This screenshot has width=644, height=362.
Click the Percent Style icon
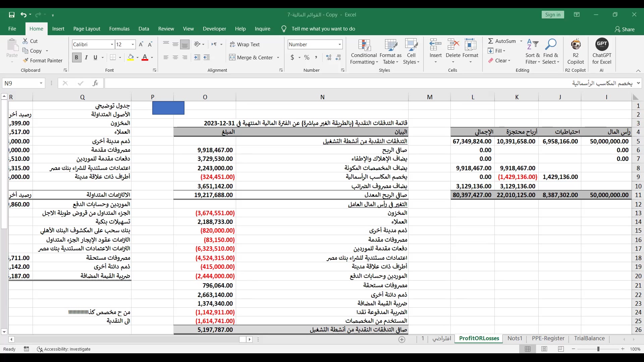coord(307,58)
